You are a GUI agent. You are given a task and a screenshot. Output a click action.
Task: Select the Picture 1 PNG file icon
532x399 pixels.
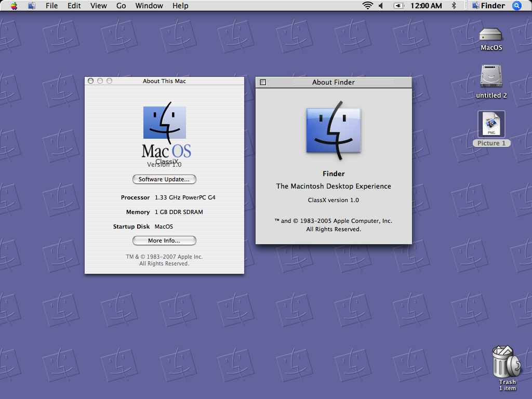pyautogui.click(x=491, y=124)
